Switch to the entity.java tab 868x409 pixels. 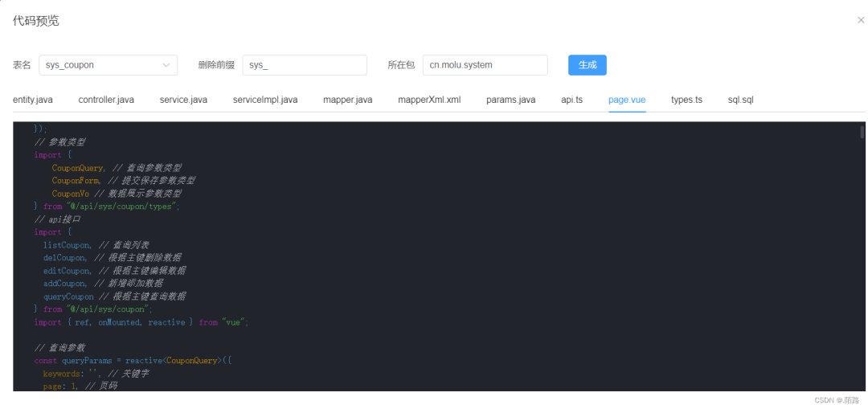(x=33, y=100)
